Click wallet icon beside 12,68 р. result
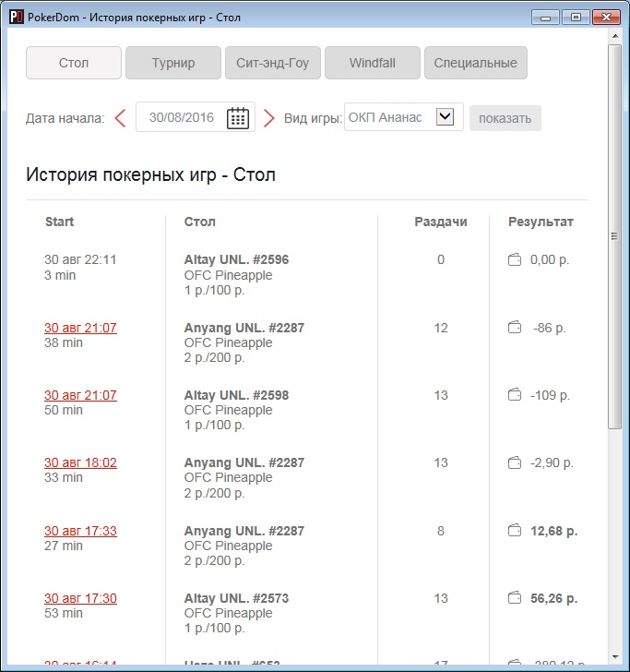This screenshot has height=672, width=630. click(515, 531)
